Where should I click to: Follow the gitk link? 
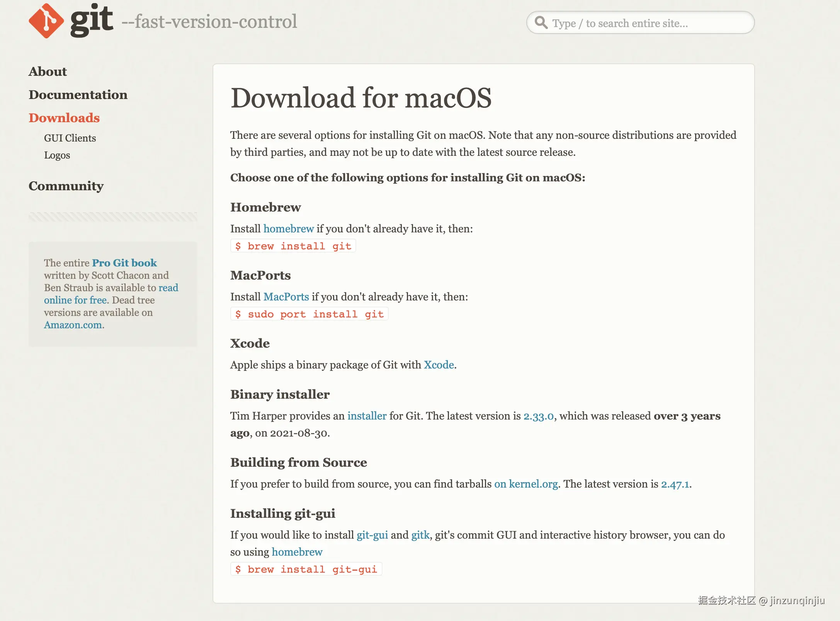tap(420, 535)
